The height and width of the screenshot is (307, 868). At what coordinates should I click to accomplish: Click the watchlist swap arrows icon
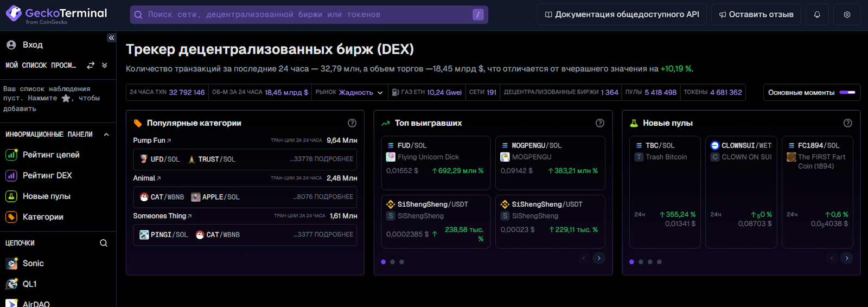tap(91, 65)
